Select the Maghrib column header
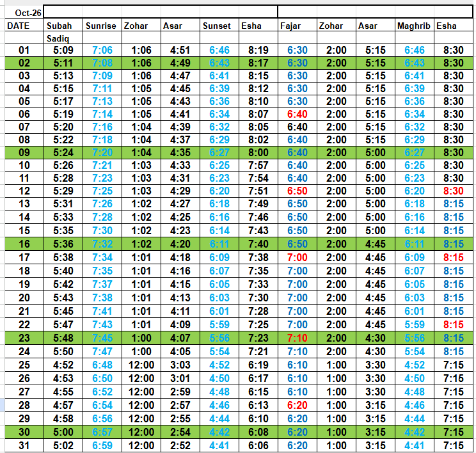This screenshot has width=476, height=453. (x=415, y=26)
